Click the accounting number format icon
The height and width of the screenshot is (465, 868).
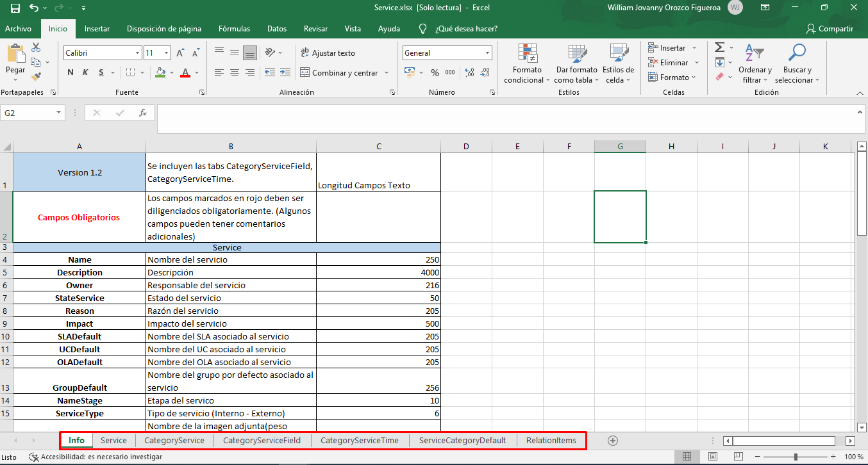pyautogui.click(x=409, y=72)
